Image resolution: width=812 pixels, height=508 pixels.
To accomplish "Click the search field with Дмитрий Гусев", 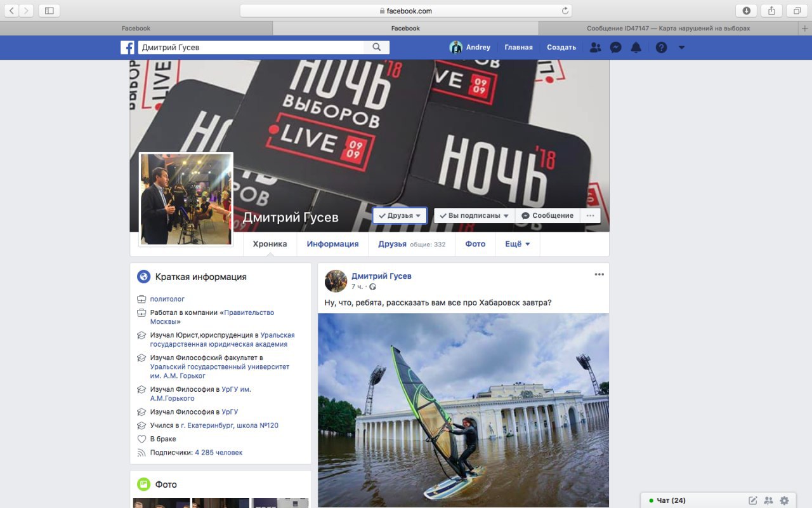I will (251, 47).
